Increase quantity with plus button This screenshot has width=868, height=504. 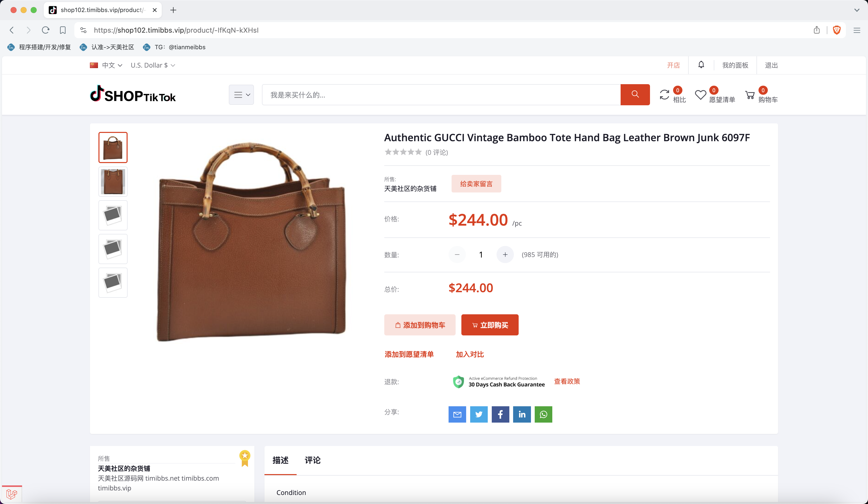click(505, 255)
